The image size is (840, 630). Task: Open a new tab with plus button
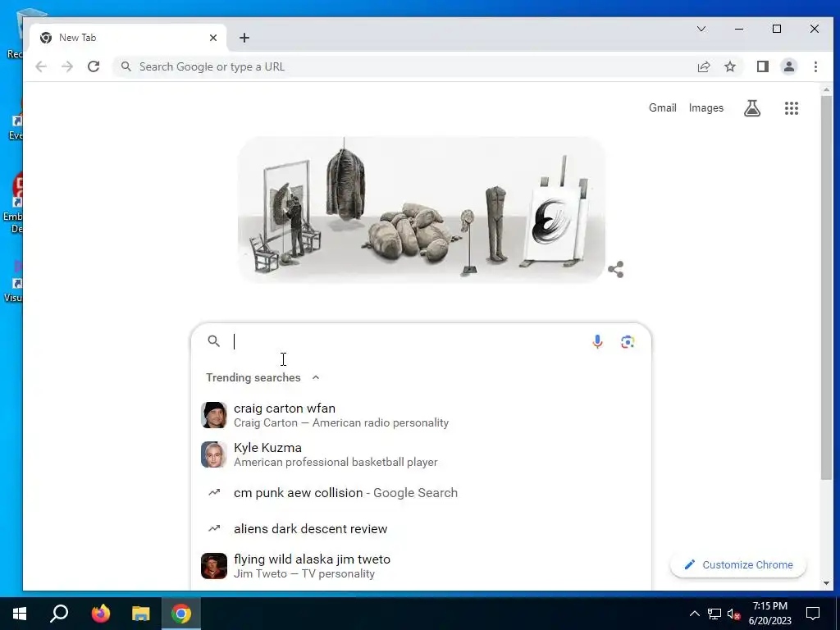244,38
